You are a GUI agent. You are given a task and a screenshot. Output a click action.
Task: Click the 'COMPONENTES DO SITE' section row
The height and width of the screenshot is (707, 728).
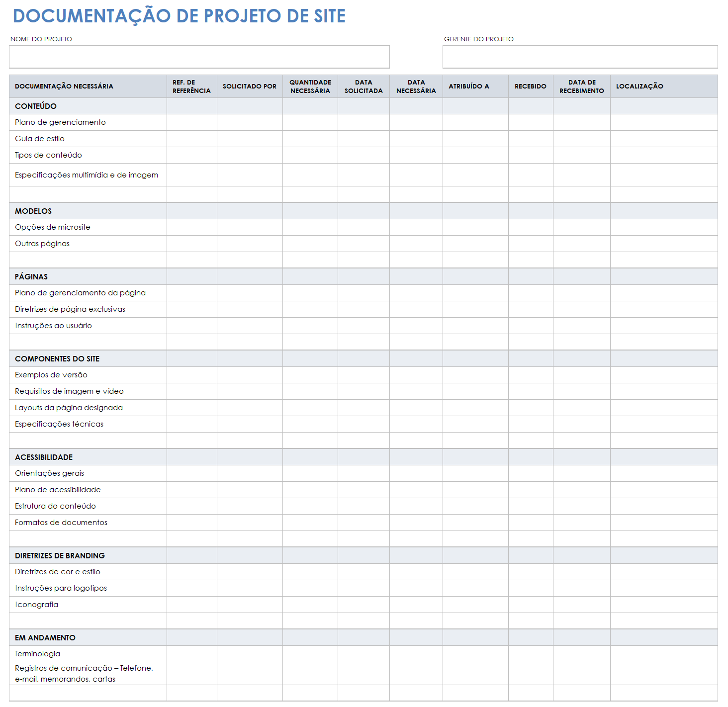tap(364, 358)
